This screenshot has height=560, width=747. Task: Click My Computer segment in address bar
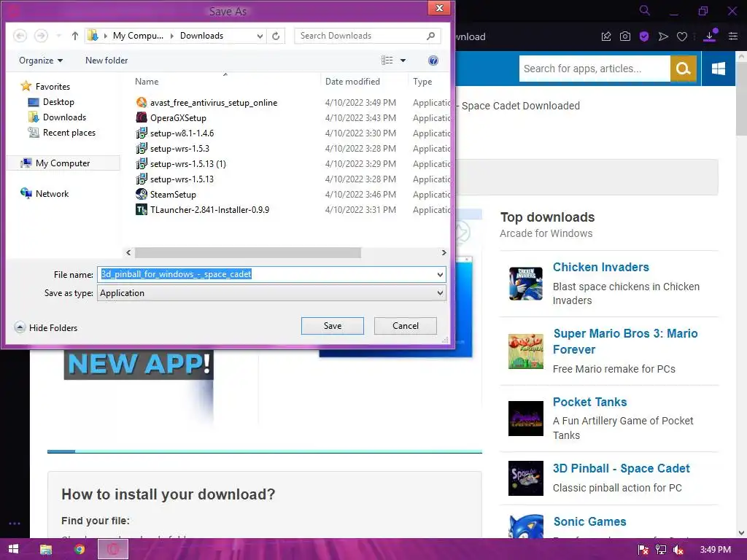coord(138,36)
